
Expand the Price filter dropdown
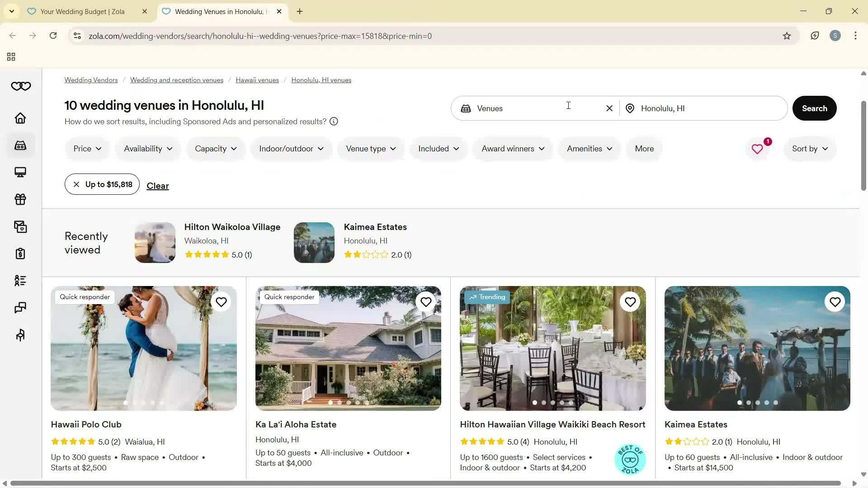[x=87, y=149]
